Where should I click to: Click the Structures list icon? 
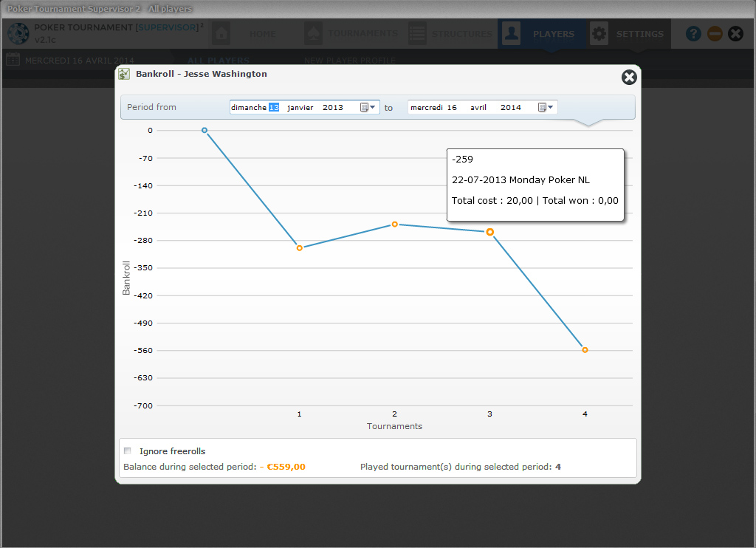tap(417, 34)
